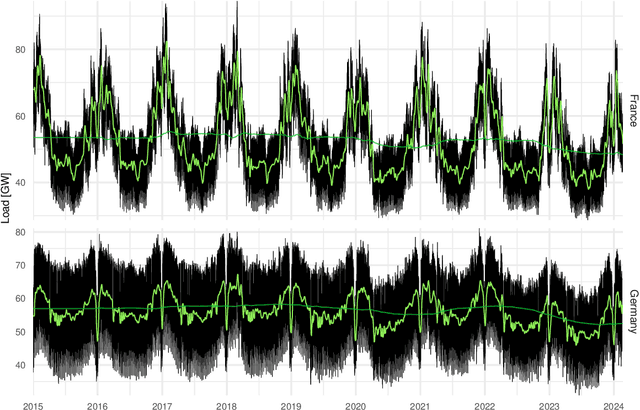
Task: Select the 2016 x-axis label
Action: 98,406
